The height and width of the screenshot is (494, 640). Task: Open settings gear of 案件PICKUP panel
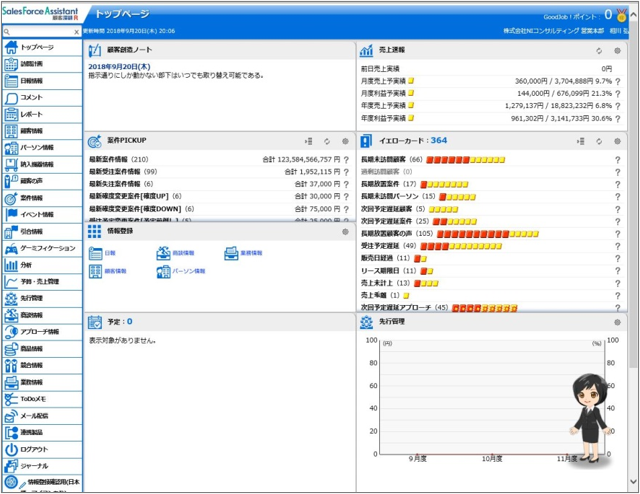(x=345, y=141)
